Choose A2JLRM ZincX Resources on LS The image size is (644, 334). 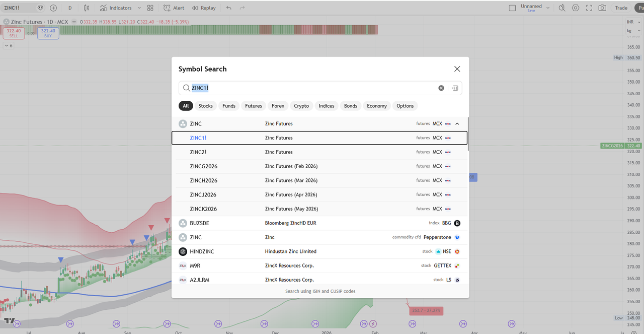pyautogui.click(x=319, y=280)
